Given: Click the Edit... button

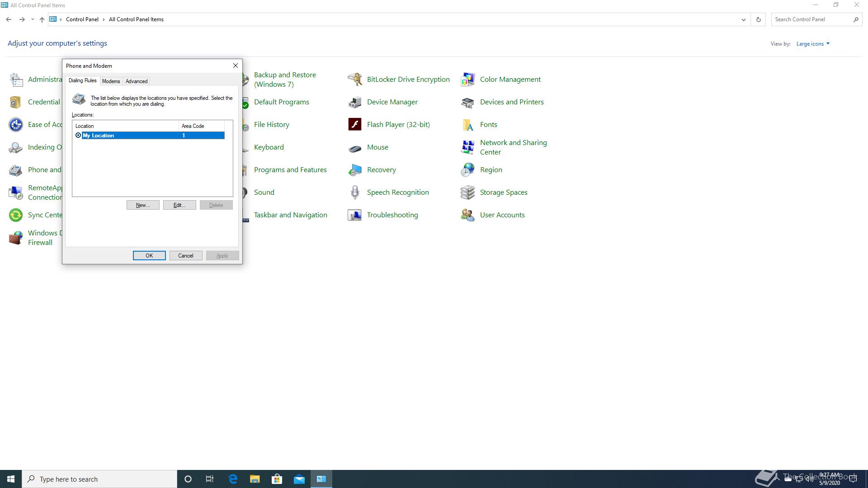Looking at the screenshot, I should [x=179, y=205].
